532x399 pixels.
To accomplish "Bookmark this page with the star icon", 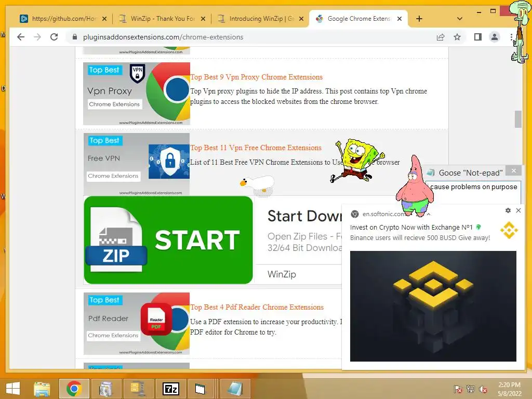I will pos(457,37).
